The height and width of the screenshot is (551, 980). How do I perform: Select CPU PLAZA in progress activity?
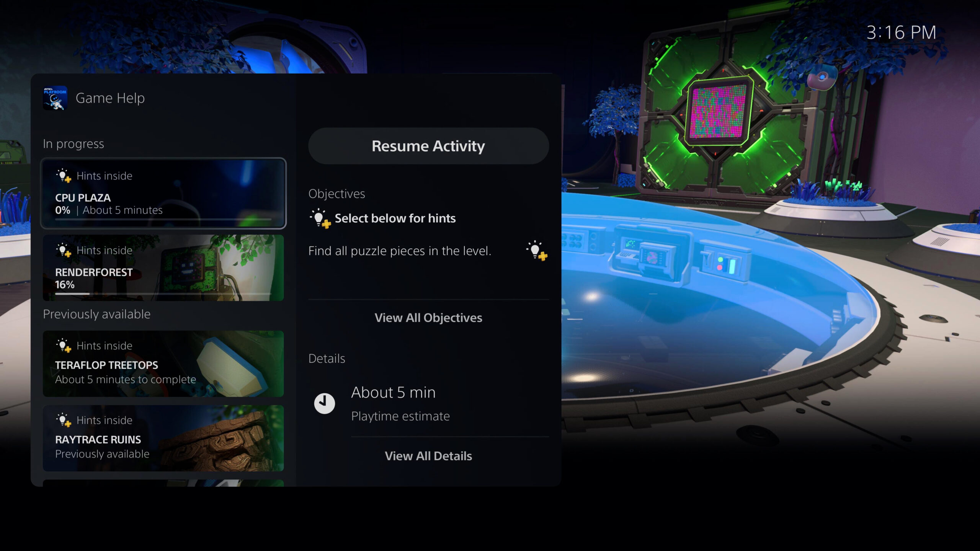coord(163,193)
